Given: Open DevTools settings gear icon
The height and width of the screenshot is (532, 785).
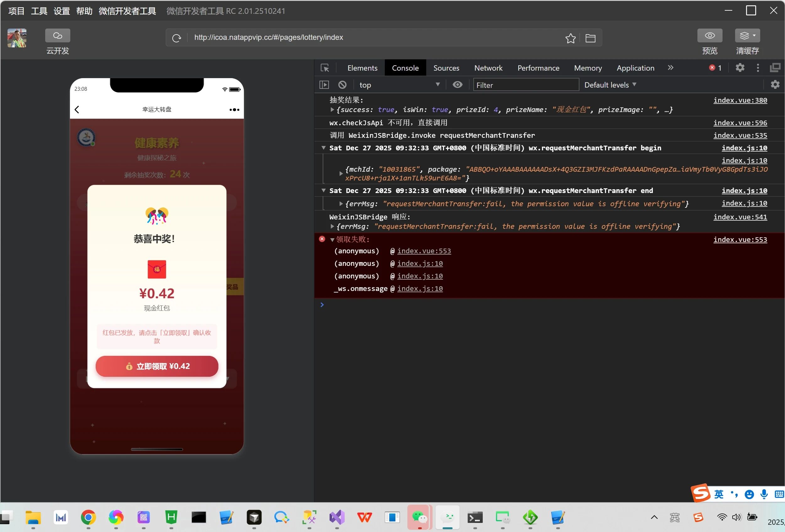Looking at the screenshot, I should pyautogui.click(x=740, y=68).
